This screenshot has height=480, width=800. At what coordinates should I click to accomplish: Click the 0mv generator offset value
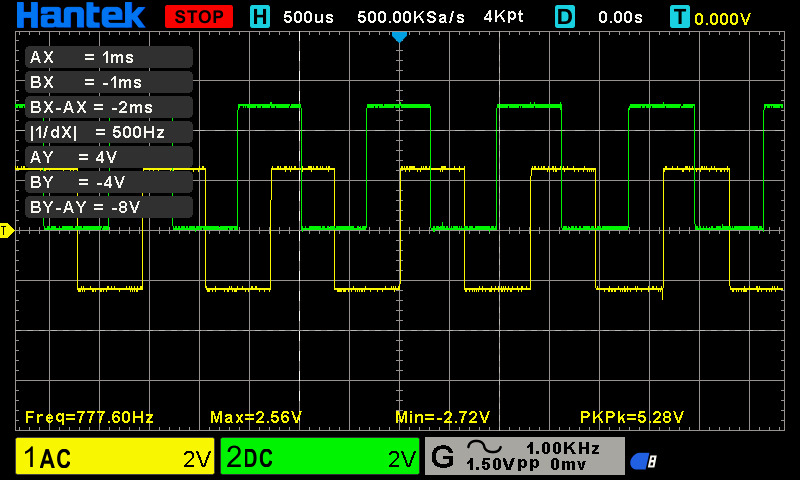coord(568,464)
